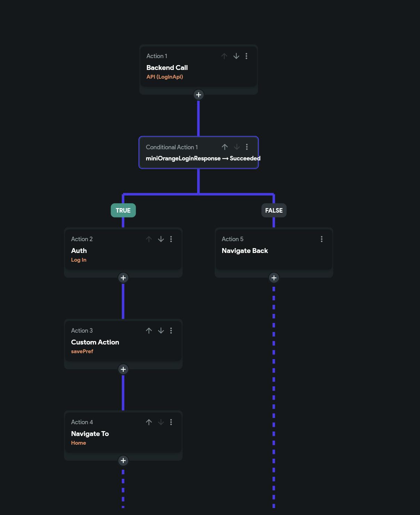Add action below Backend Call node
420x515 pixels.
tap(199, 95)
